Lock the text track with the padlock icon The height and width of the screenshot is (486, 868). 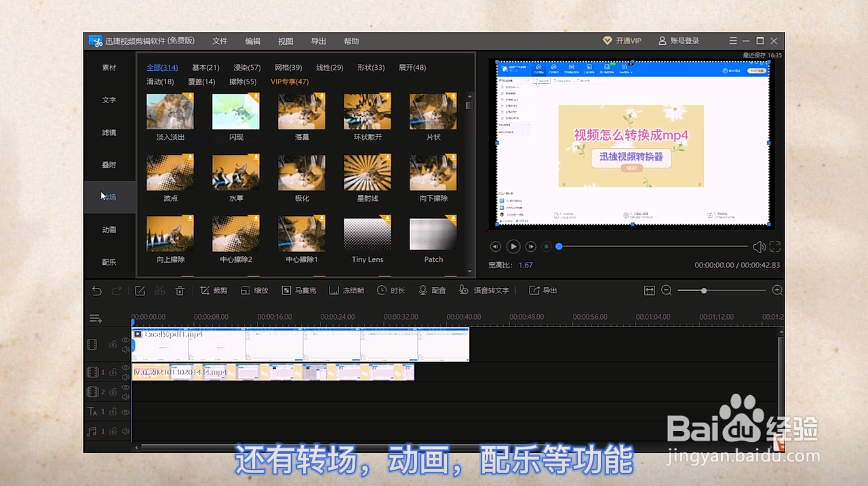[113, 411]
